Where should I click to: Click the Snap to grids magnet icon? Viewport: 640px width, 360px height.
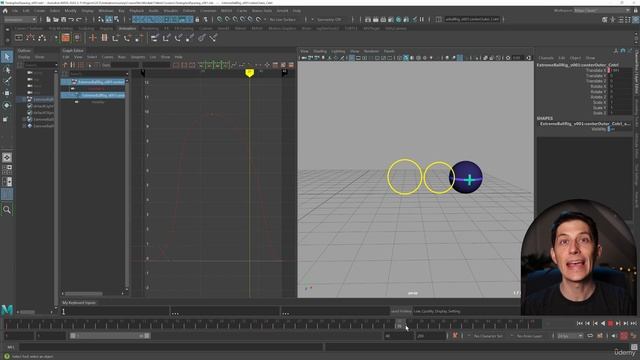click(x=220, y=19)
